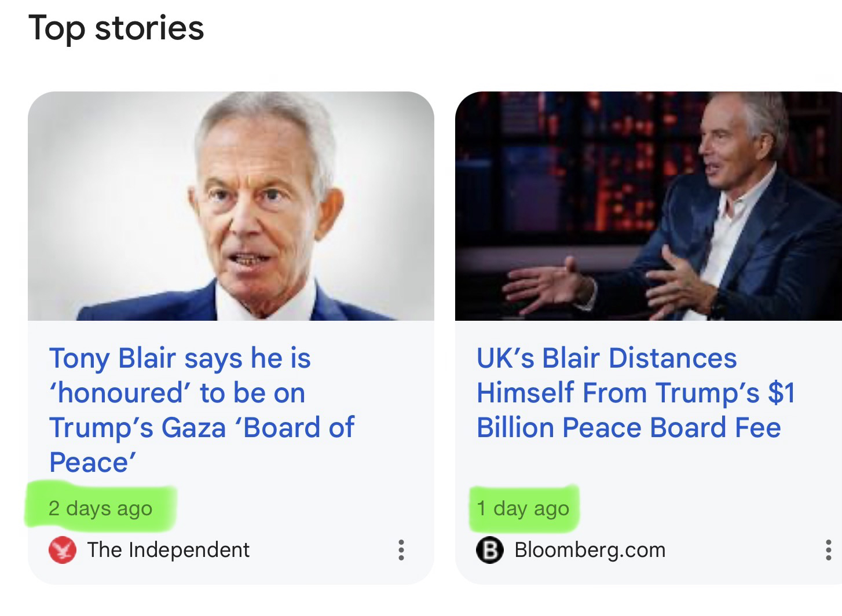Click 'The Independent' source name
The width and height of the screenshot is (842, 616).
(168, 550)
